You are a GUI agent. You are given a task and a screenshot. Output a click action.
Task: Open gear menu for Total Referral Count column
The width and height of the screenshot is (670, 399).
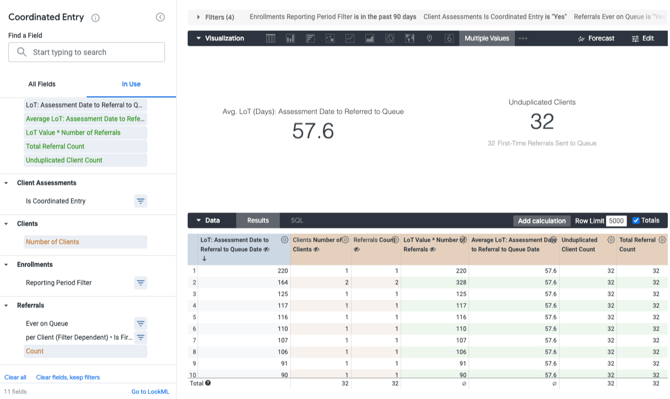(x=662, y=240)
